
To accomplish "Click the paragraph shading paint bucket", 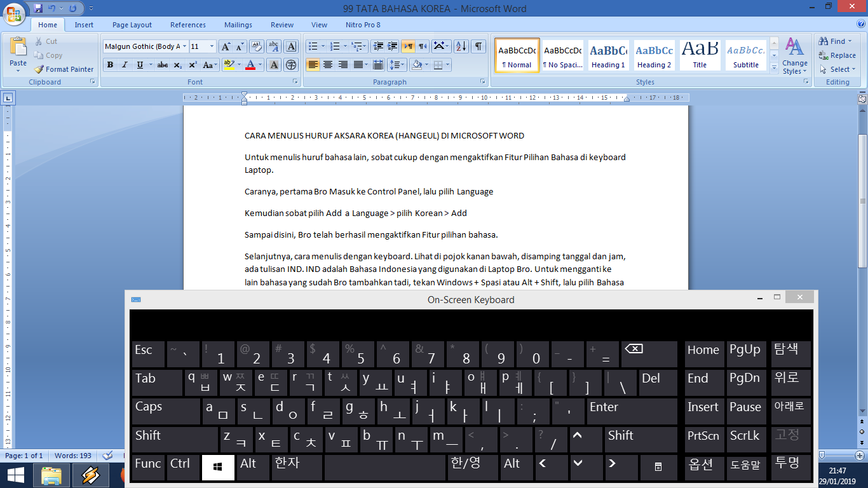I will pos(417,65).
